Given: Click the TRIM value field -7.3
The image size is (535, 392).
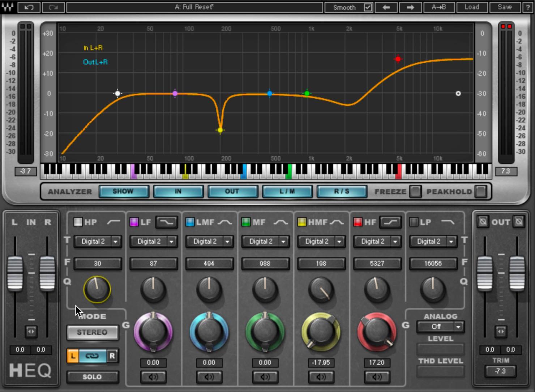Looking at the screenshot, I should click(x=501, y=371).
